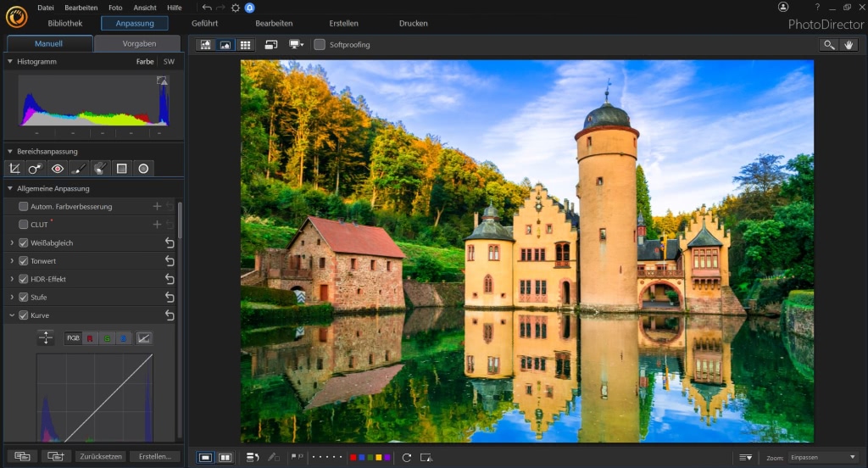The height and width of the screenshot is (468, 868).
Task: Select the red-eye removal tool
Action: pos(57,169)
